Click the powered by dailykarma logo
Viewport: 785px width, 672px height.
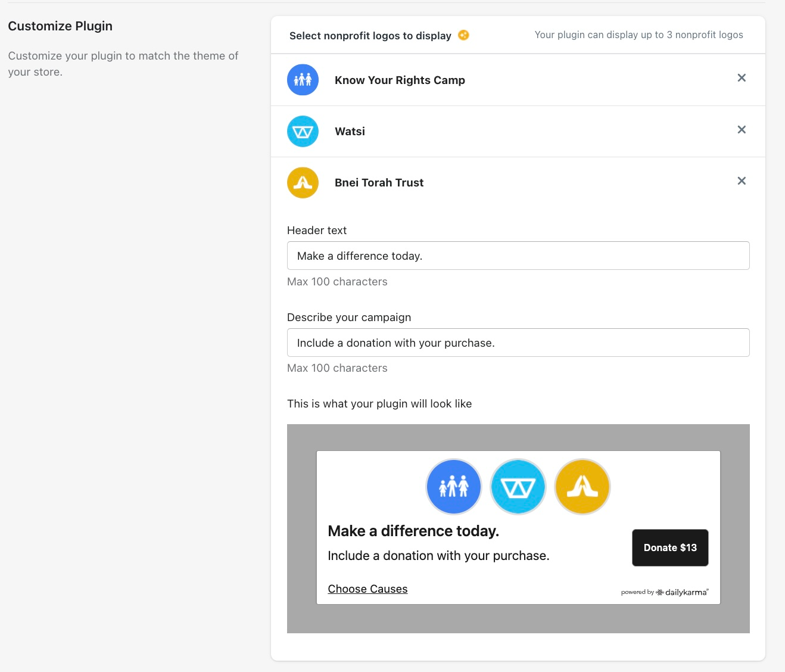665,592
